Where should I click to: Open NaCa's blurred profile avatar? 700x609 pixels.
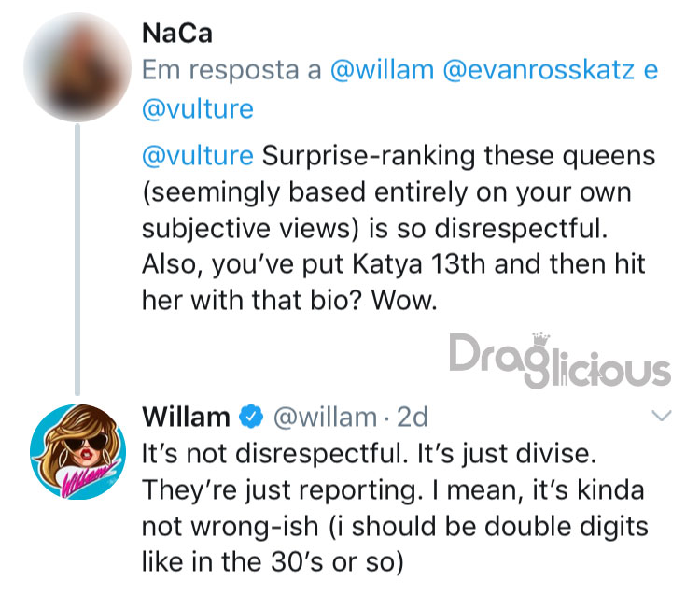(x=77, y=67)
